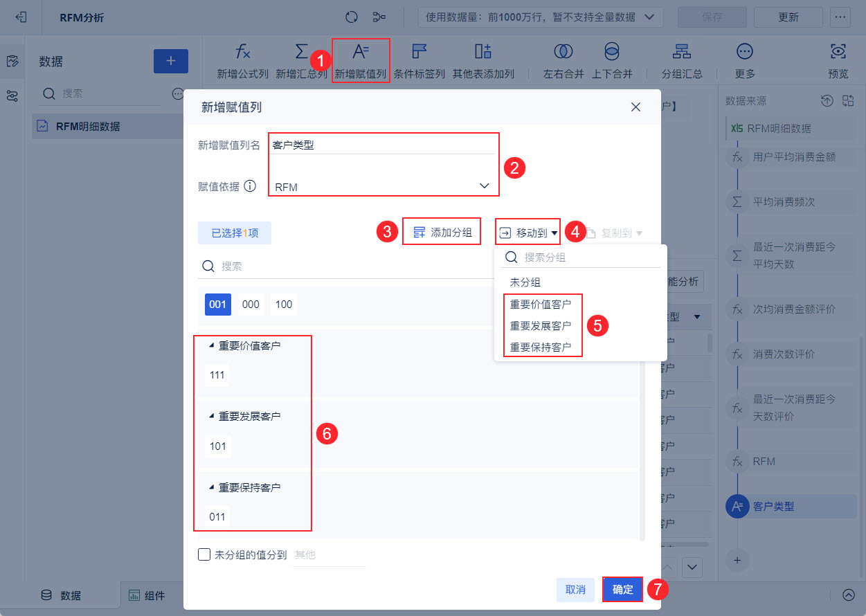The image size is (866, 616).
Task: Select the 消费次数评价 step
Action: pos(791,354)
